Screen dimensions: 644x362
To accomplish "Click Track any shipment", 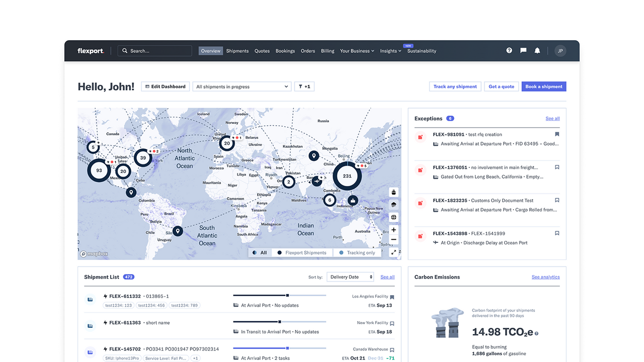I will tap(455, 86).
